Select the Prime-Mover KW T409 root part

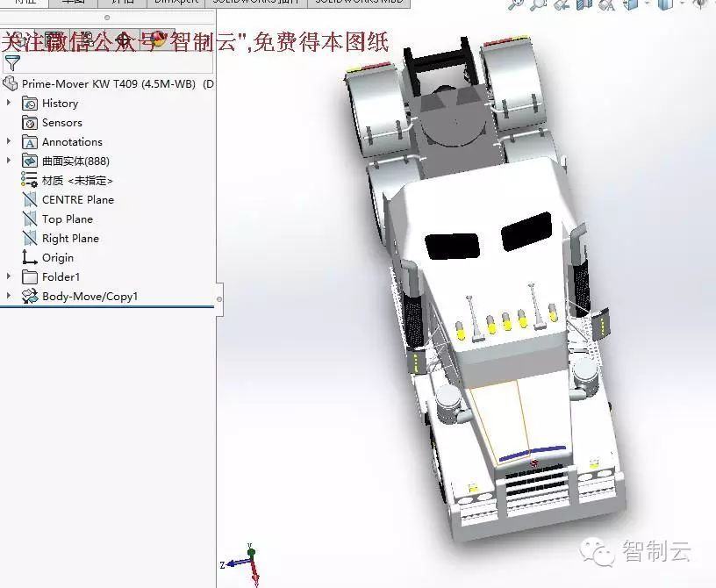click(110, 84)
